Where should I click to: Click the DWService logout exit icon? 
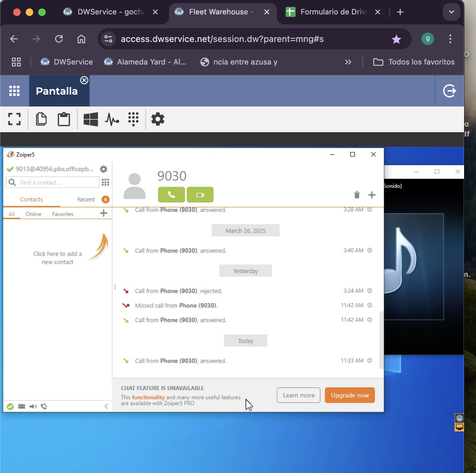tap(449, 91)
